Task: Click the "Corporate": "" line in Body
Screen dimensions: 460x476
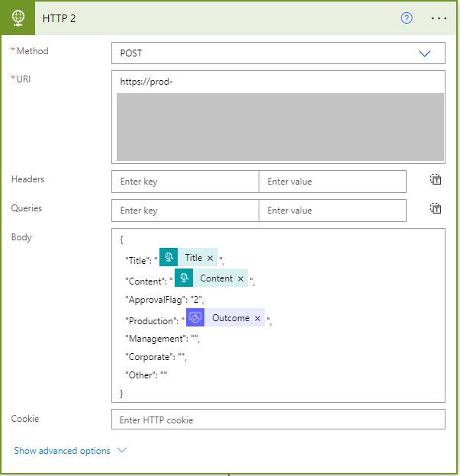Action: click(x=156, y=357)
